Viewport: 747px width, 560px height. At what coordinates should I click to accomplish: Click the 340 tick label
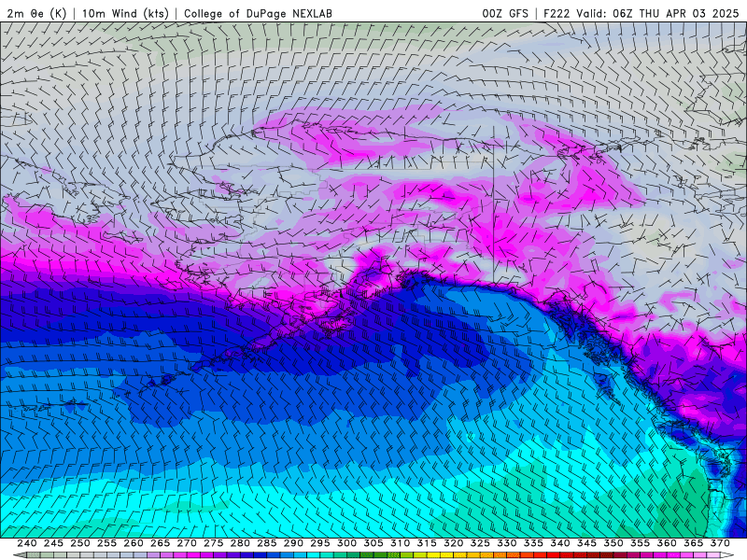click(560, 543)
